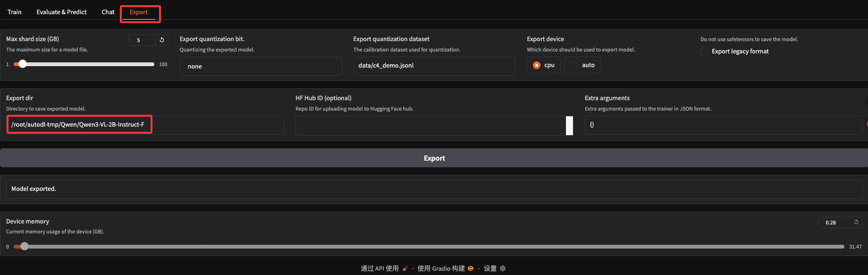The height and width of the screenshot is (275, 868).
Task: Select auto as export device
Action: (x=582, y=65)
